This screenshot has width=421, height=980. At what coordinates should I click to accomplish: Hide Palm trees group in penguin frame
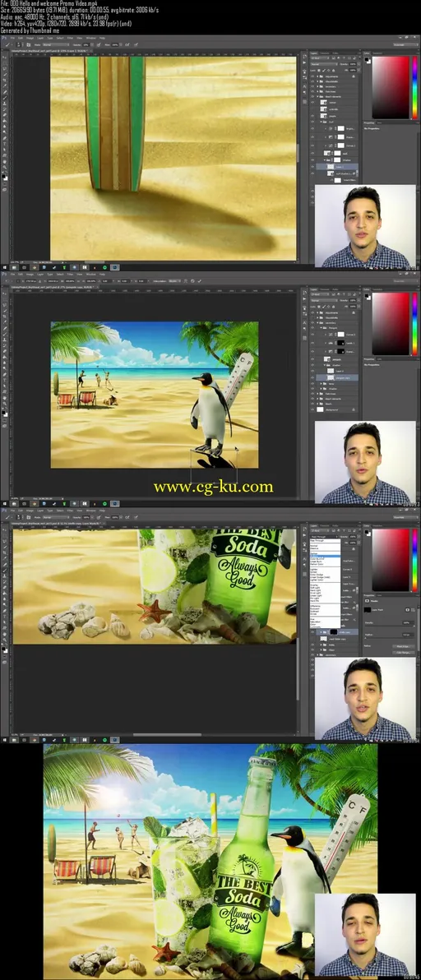tap(312, 394)
